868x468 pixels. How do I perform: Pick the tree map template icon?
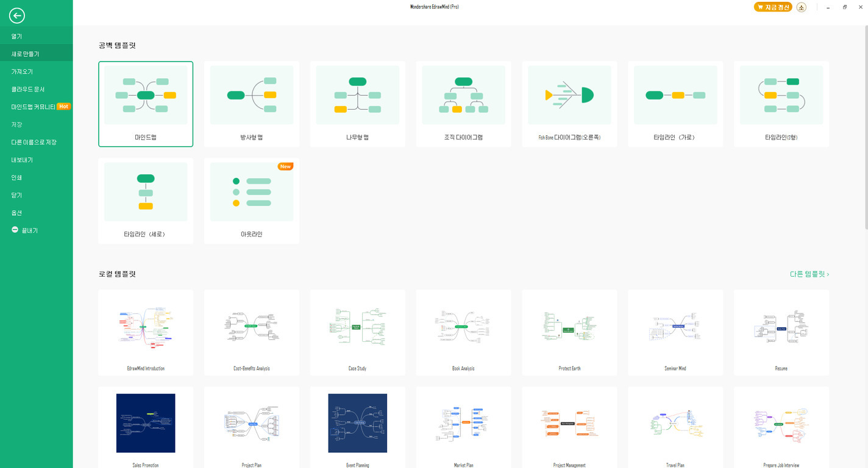[358, 95]
